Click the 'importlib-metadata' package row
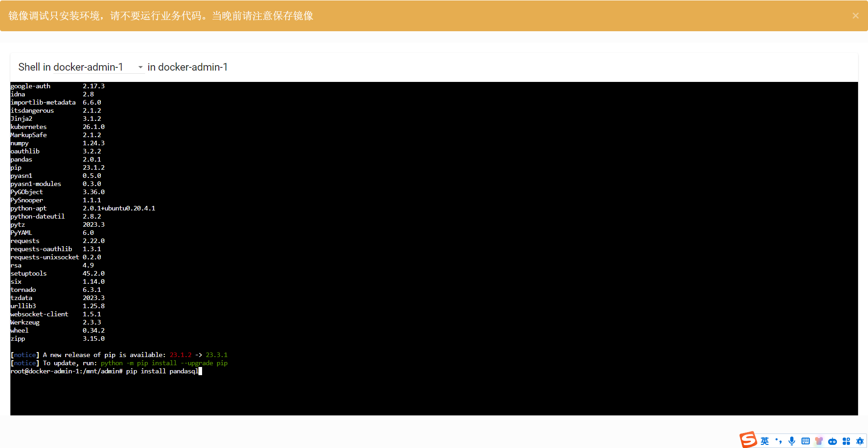The height and width of the screenshot is (448, 868). (x=56, y=102)
